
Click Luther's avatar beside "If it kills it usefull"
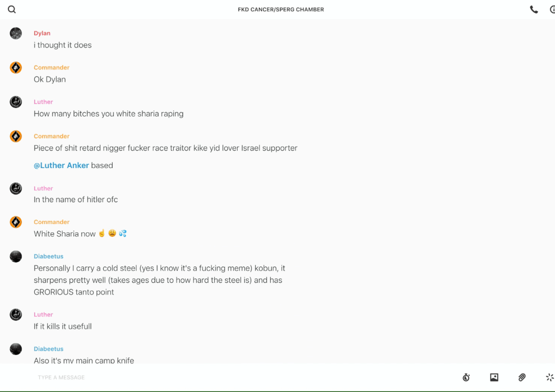[x=16, y=315]
